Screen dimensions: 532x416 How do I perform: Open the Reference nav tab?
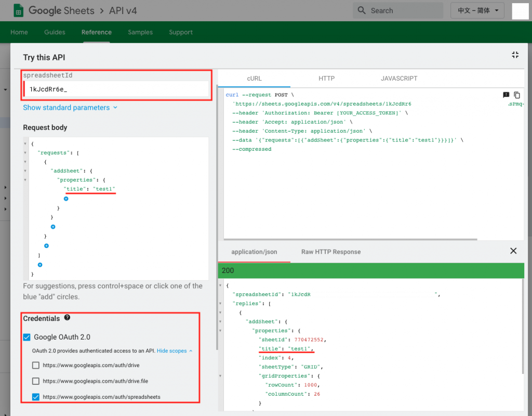[x=96, y=32]
